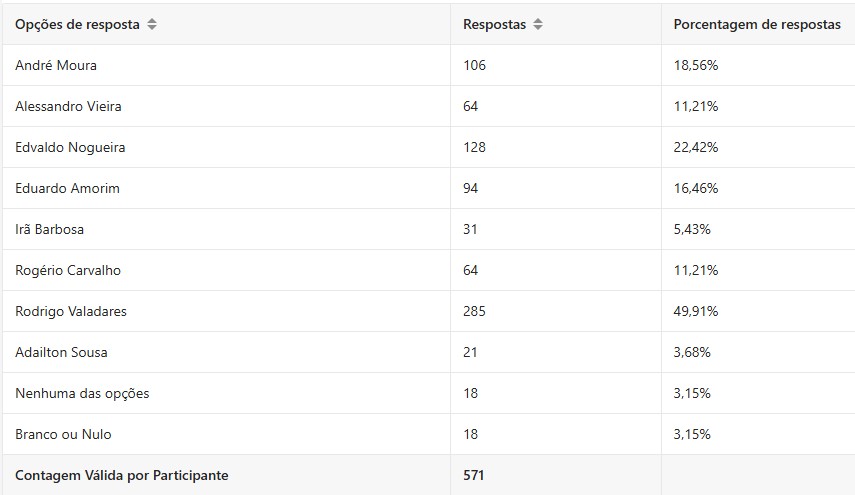
Task: Sort by Opções de resposta arrow icon
Action: 152,25
